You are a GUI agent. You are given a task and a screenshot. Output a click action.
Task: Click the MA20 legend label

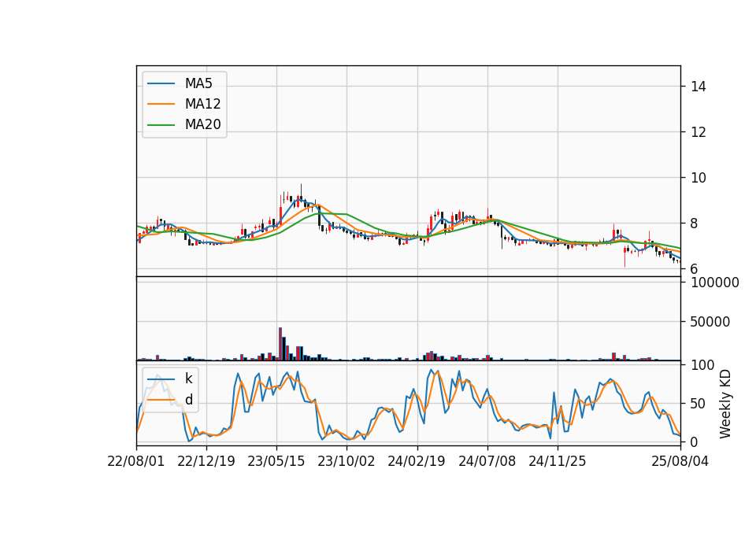point(202,125)
